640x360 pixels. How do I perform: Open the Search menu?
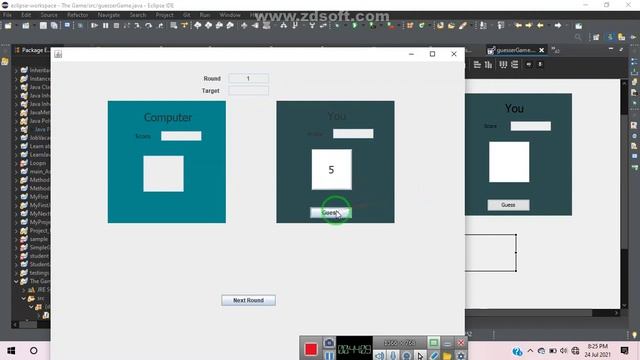[138, 15]
